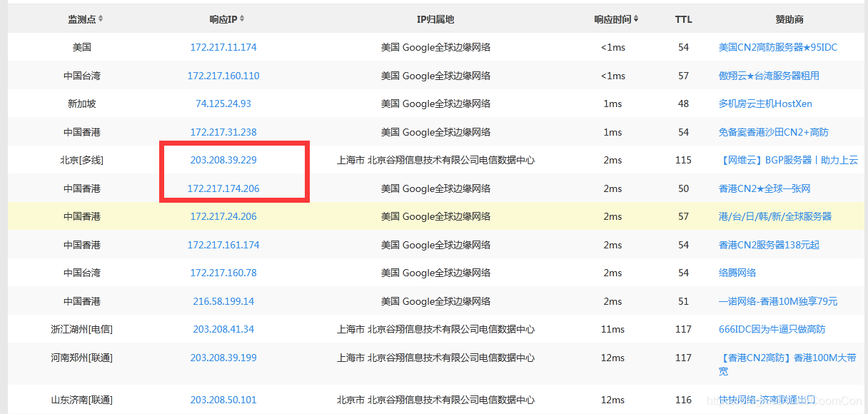The height and width of the screenshot is (414, 868).
Task: Open IP link 74.125.24.93
Action: pos(223,103)
